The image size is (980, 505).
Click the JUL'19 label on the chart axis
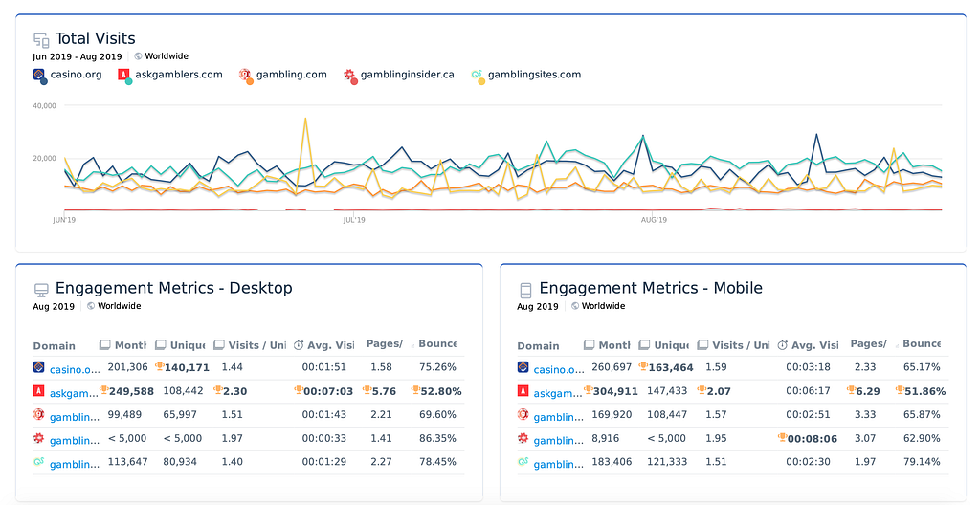(354, 220)
